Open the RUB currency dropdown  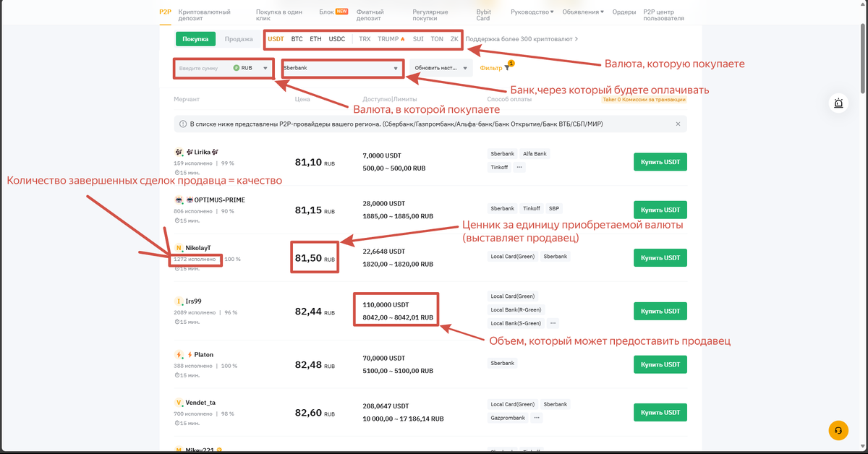251,68
